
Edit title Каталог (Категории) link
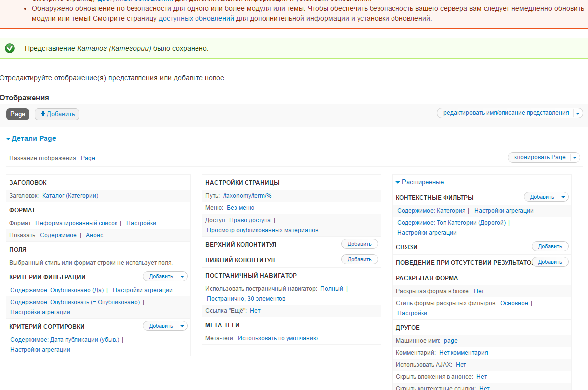[70, 196]
